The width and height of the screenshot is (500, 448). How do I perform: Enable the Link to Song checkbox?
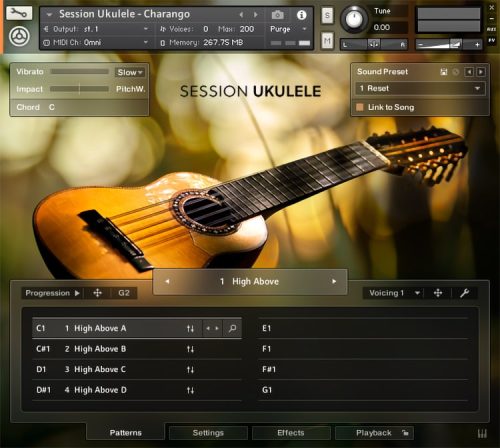[x=360, y=107]
